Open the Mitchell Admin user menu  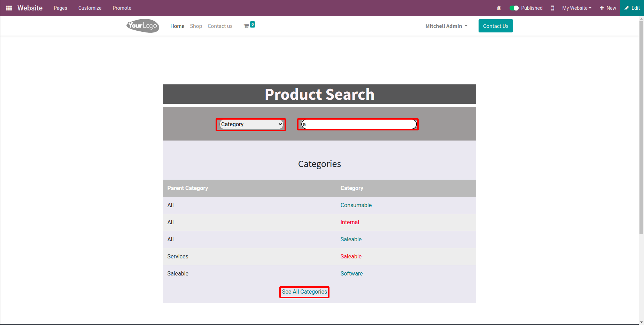[446, 26]
